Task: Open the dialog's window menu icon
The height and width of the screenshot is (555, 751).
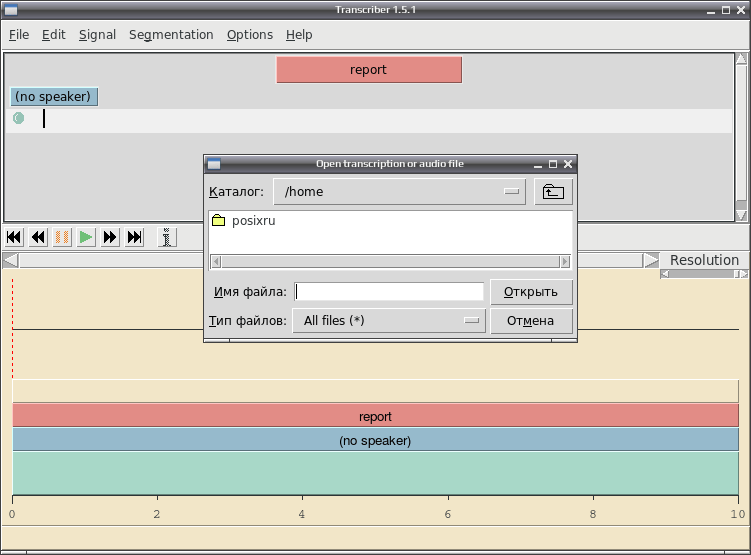Action: 214,164
